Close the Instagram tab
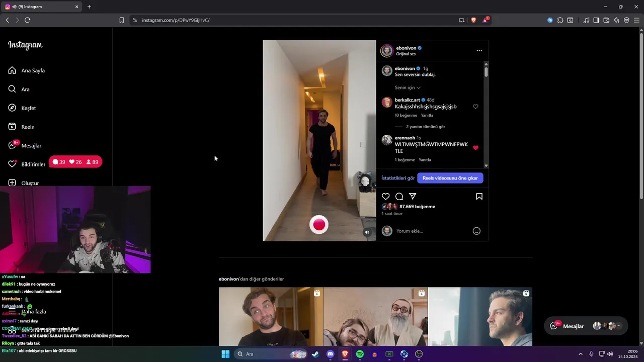 pos(76,7)
